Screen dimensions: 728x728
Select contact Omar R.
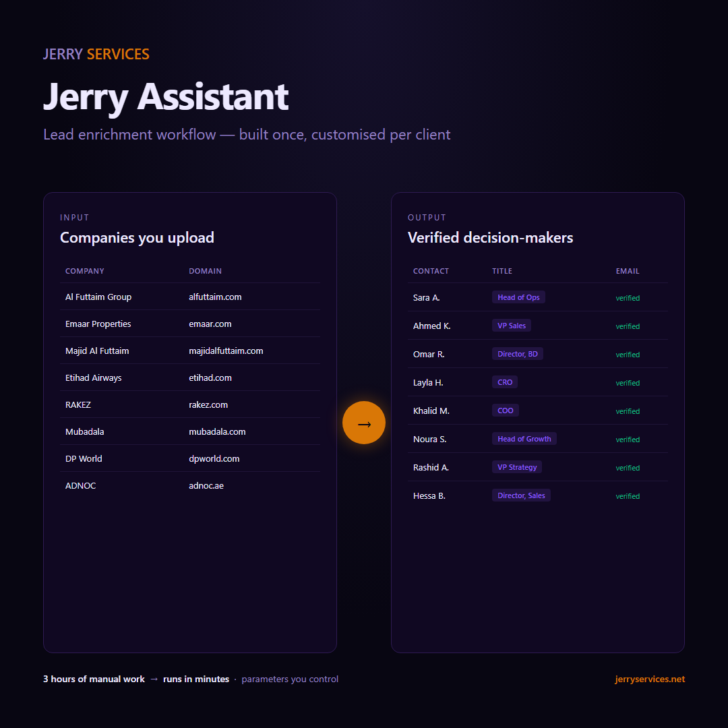429,355
